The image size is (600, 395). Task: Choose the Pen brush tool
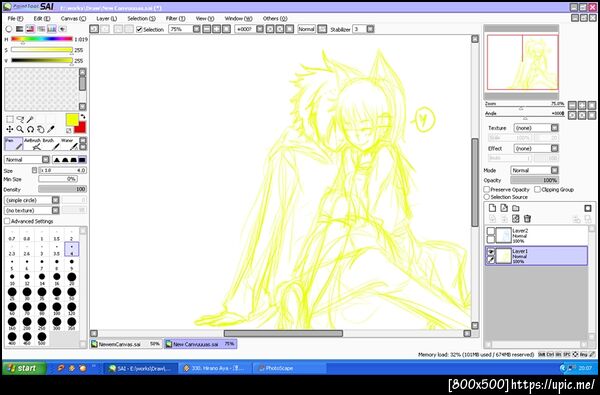(13, 144)
